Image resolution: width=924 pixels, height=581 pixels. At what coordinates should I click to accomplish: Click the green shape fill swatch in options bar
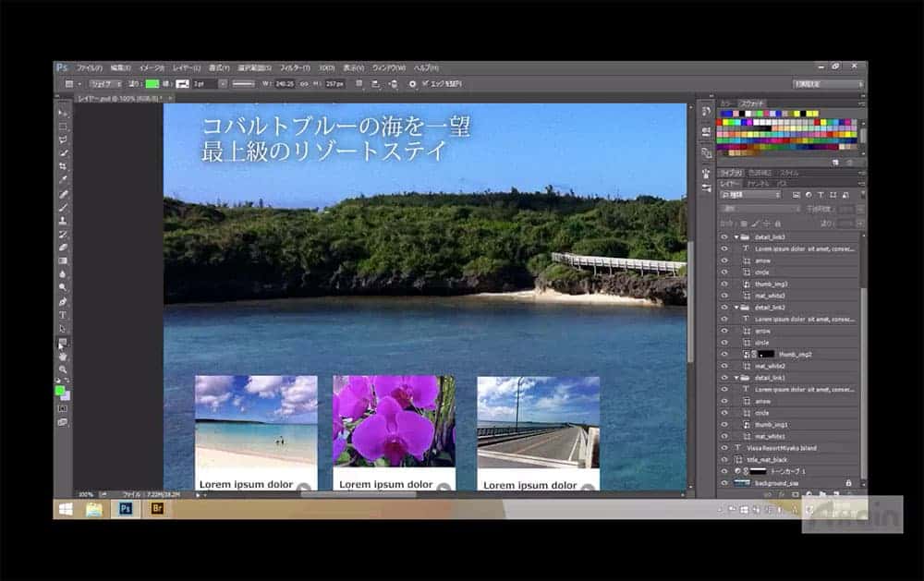pos(152,84)
